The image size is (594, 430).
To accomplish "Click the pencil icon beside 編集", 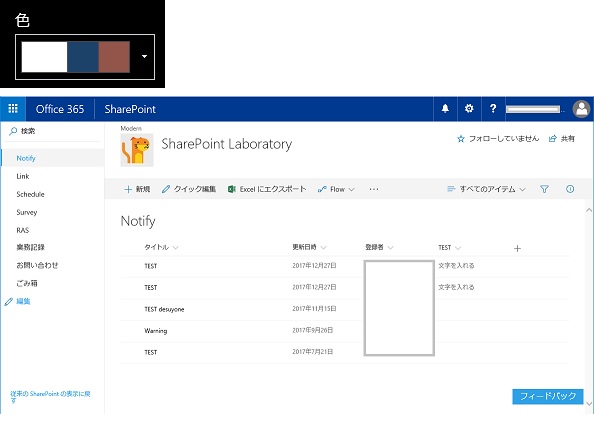I will (x=9, y=302).
